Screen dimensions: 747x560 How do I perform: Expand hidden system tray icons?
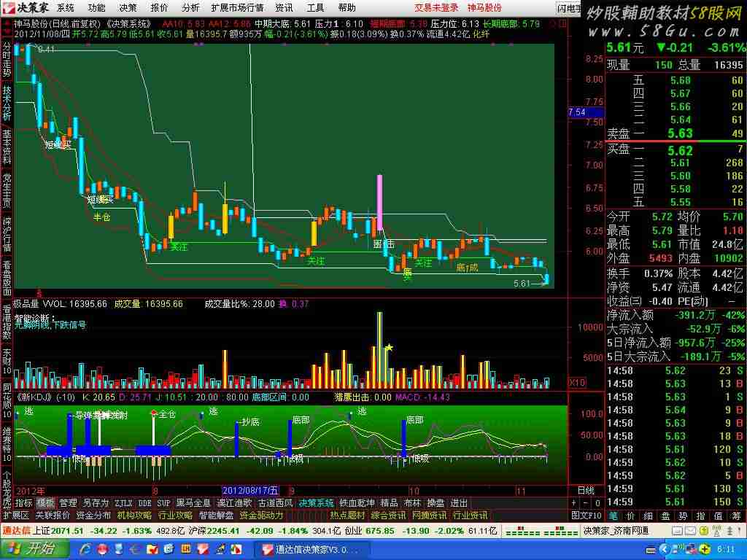[666, 550]
